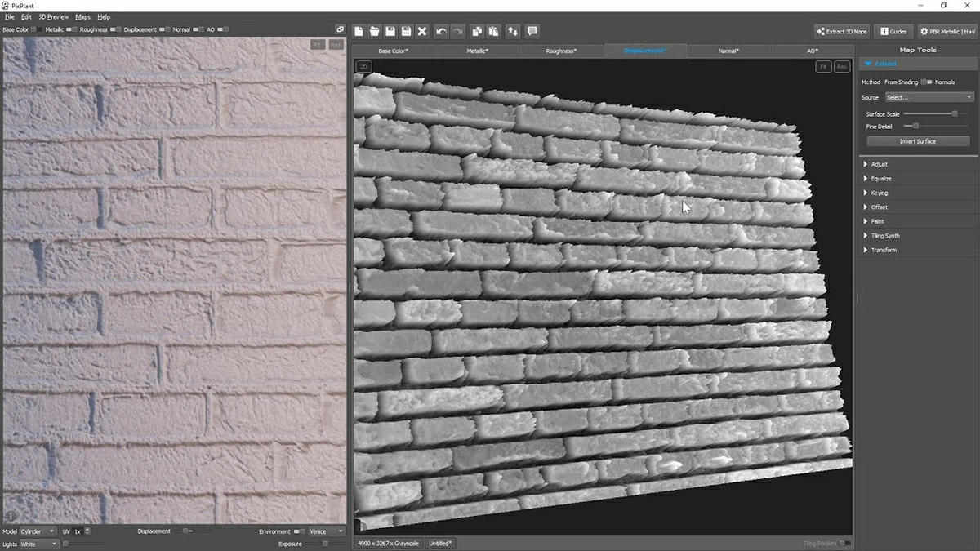Open the Help menu
The width and height of the screenshot is (980, 551).
pos(104,16)
